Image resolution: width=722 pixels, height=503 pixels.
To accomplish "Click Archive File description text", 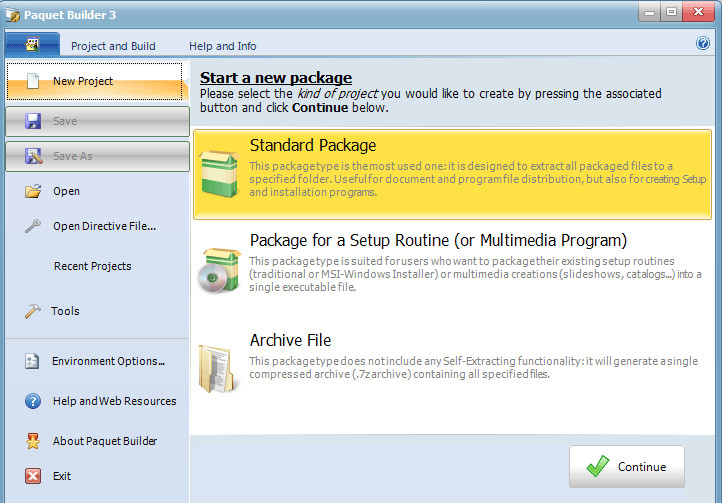I will coord(473,368).
